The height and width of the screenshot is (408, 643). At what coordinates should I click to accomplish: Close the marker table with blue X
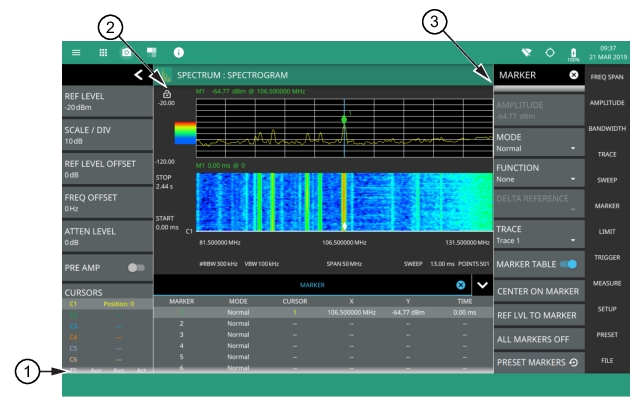pyautogui.click(x=461, y=285)
